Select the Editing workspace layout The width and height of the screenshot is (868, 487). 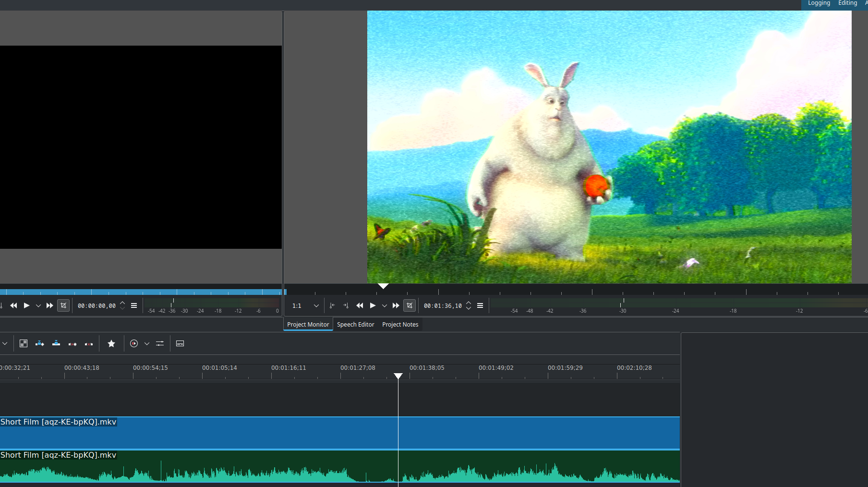tap(848, 3)
